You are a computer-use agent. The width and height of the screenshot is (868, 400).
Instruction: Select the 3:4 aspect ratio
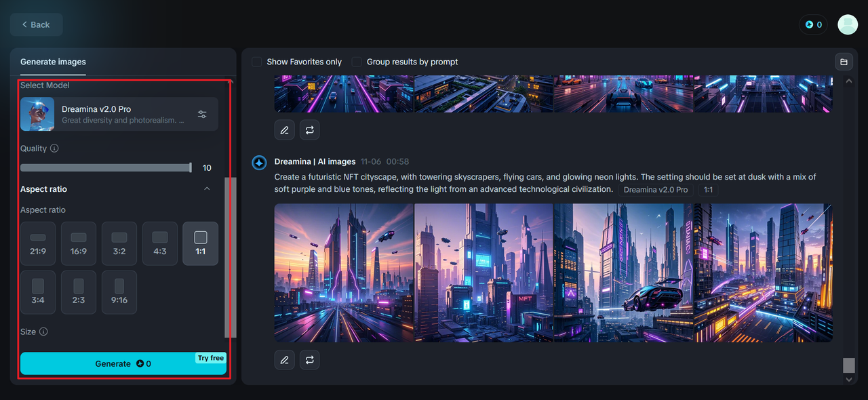(x=38, y=292)
